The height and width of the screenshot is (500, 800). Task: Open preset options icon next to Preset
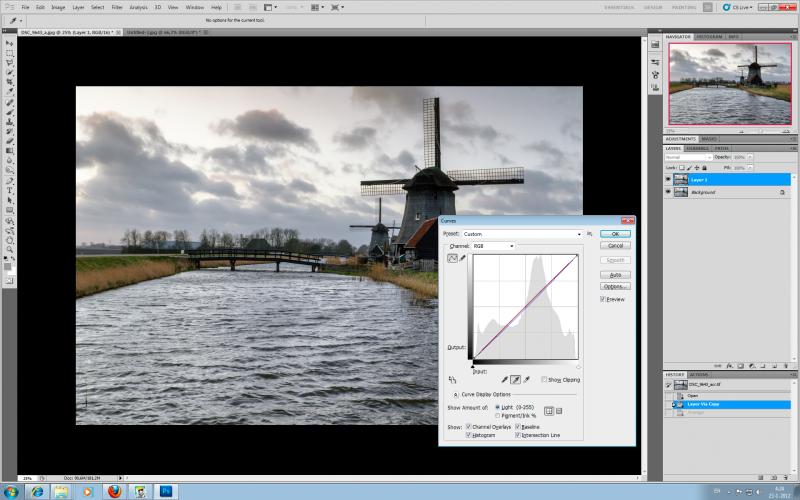coord(589,234)
